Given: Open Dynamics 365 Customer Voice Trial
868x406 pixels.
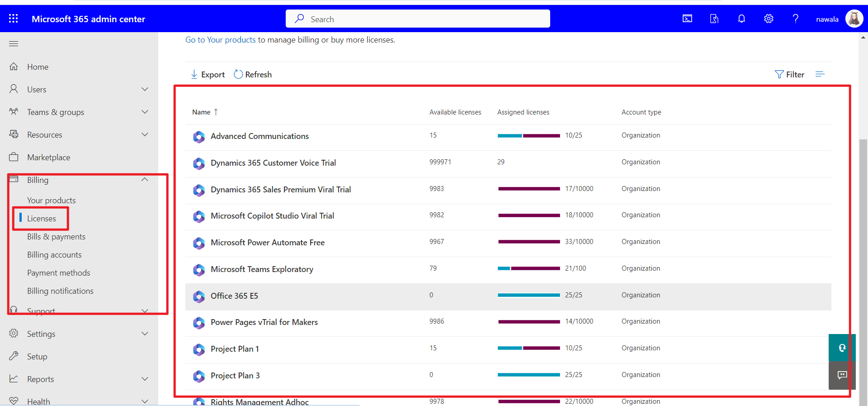Looking at the screenshot, I should pos(273,163).
